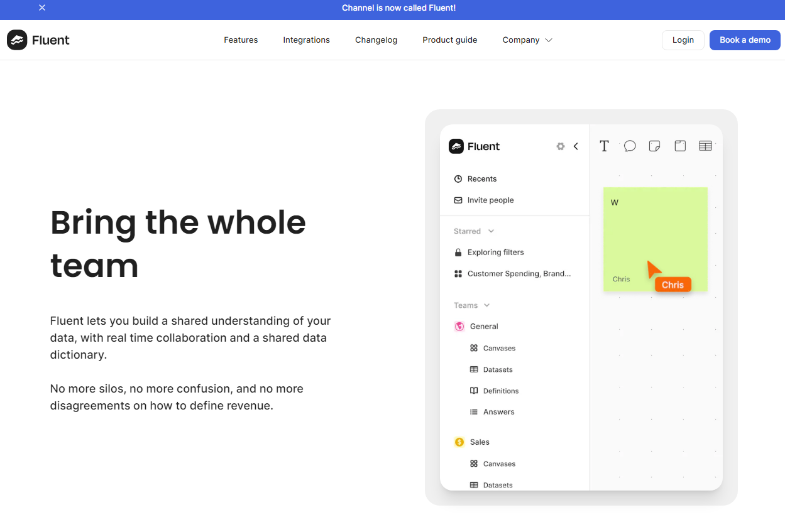This screenshot has height=532, width=785.
Task: Select the Sales team
Action: pyautogui.click(x=480, y=442)
